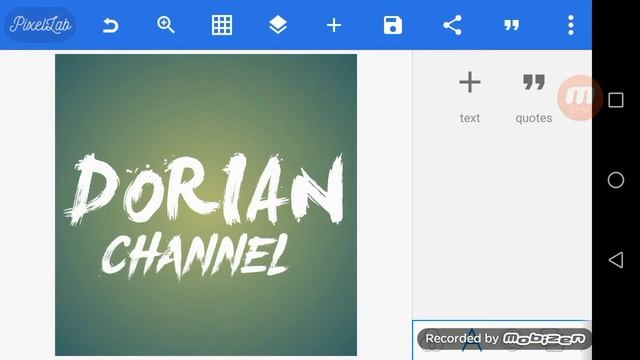
Task: Tap the plus icon in top toolbar
Action: pyautogui.click(x=334, y=25)
